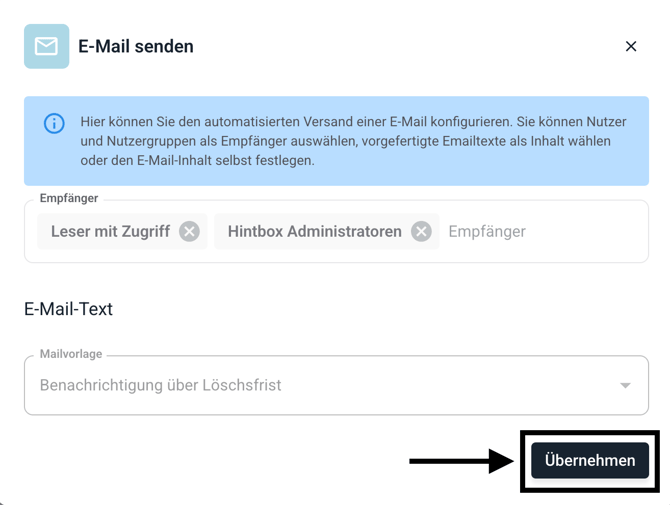Expand the Mailvorlage dropdown arrow
Screen dimensions: 670x505
pyautogui.click(x=625, y=385)
